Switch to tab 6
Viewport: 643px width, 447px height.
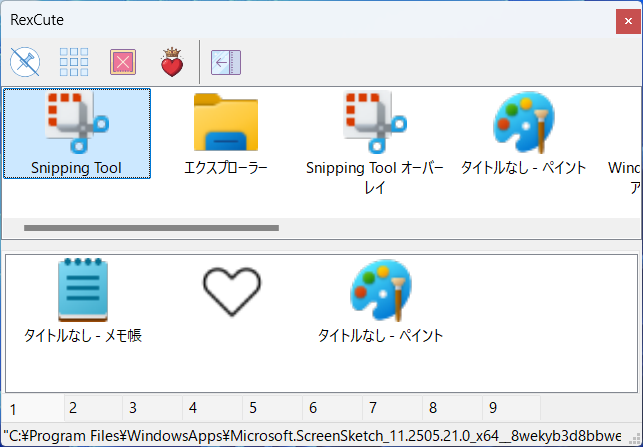tap(332, 408)
